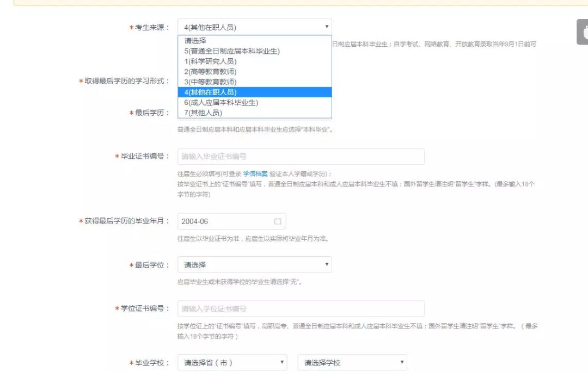Select highlighted option 4(其他在职人员)

pos(210,92)
